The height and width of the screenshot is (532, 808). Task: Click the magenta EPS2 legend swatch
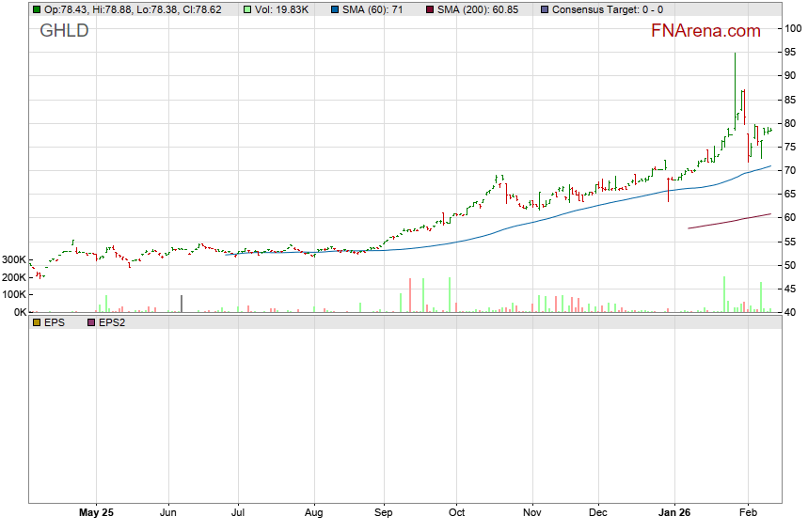click(x=91, y=322)
